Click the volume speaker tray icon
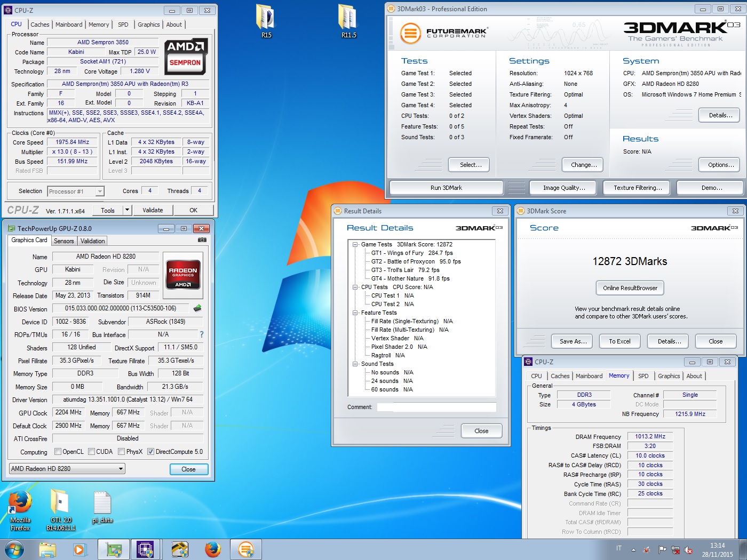Image resolution: width=747 pixels, height=560 pixels. pyautogui.click(x=688, y=550)
